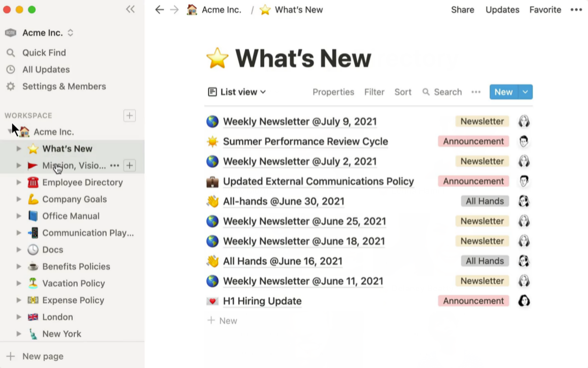Open database view options ellipsis
Image resolution: width=588 pixels, height=368 pixels.
click(x=476, y=92)
